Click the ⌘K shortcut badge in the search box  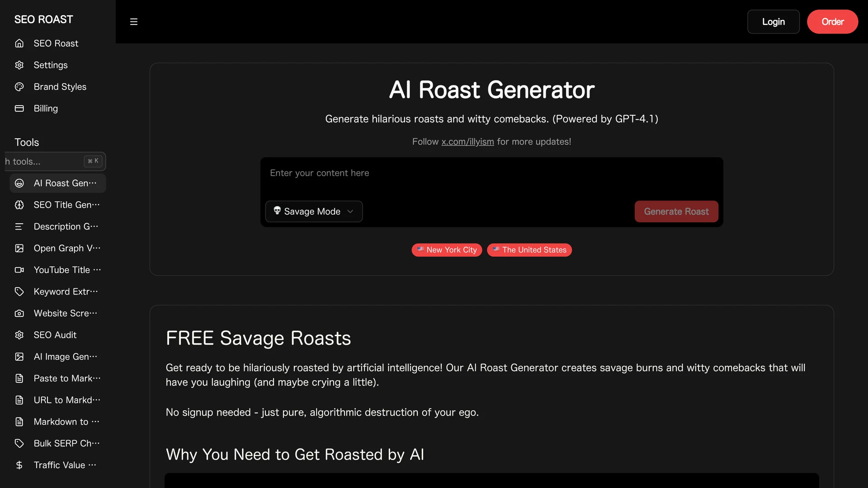click(x=93, y=161)
